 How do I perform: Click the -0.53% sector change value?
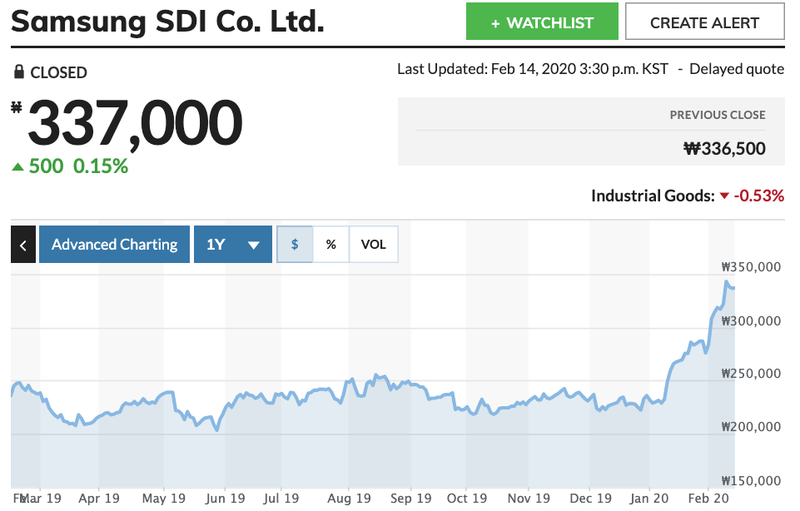tap(759, 196)
